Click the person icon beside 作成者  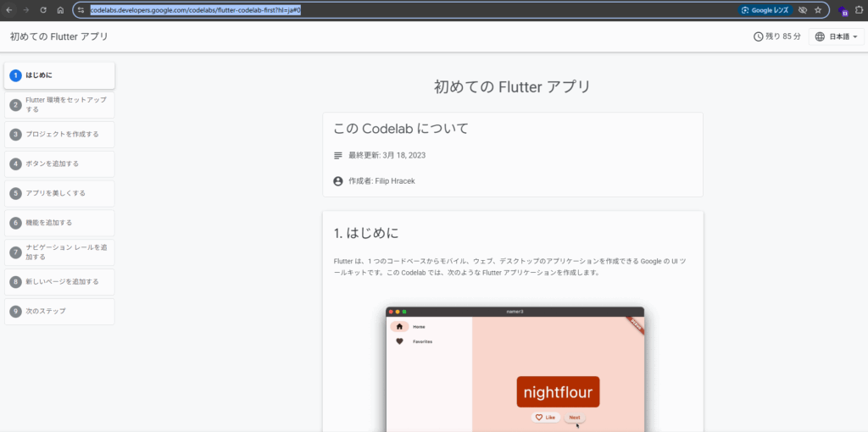[x=338, y=181]
